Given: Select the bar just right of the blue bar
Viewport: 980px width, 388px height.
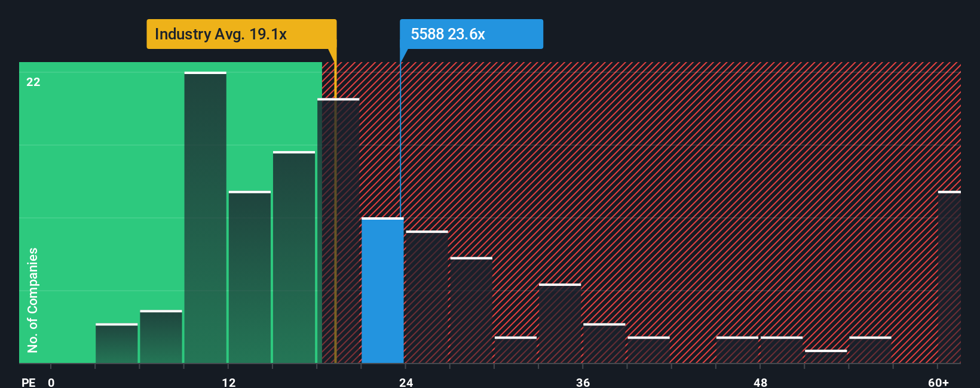Looking at the screenshot, I should [x=427, y=297].
